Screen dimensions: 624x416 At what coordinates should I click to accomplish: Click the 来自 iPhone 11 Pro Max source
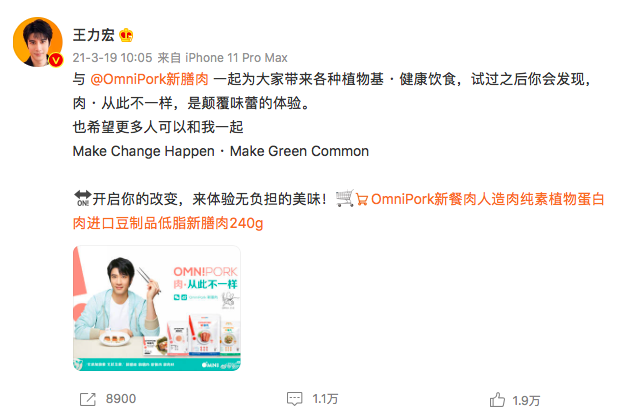[222, 58]
